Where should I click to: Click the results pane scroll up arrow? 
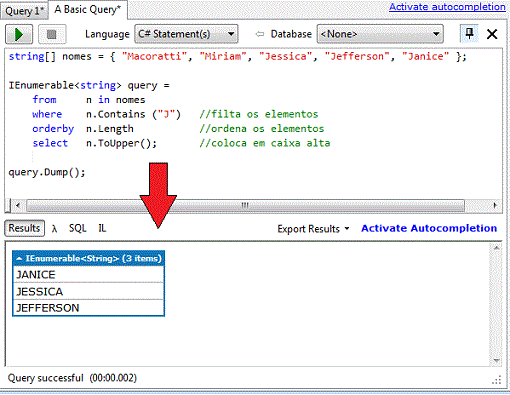click(x=496, y=248)
